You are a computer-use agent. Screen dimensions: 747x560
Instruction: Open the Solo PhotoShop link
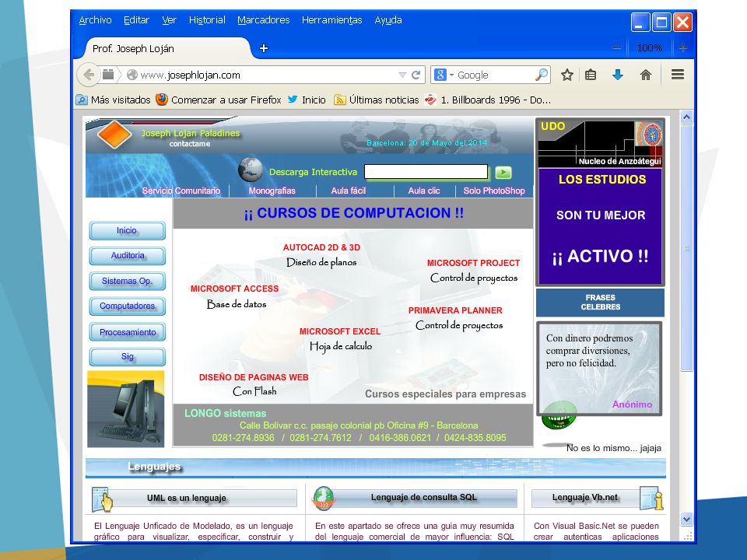[494, 191]
